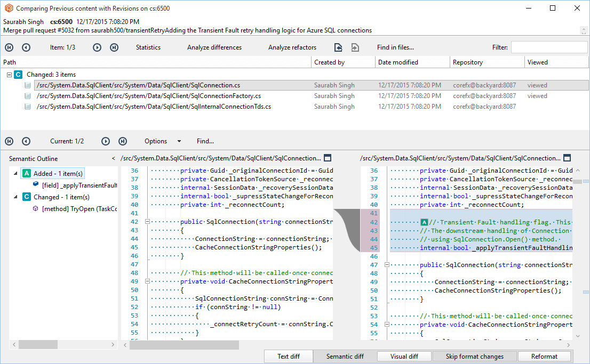Toggle Skip format changes option
590x364 pixels.
(x=474, y=357)
